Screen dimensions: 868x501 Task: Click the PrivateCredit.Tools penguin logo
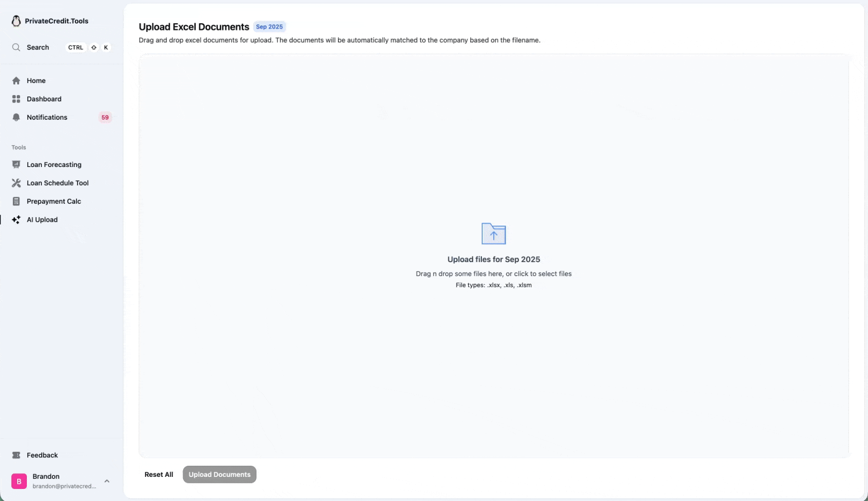click(x=16, y=21)
